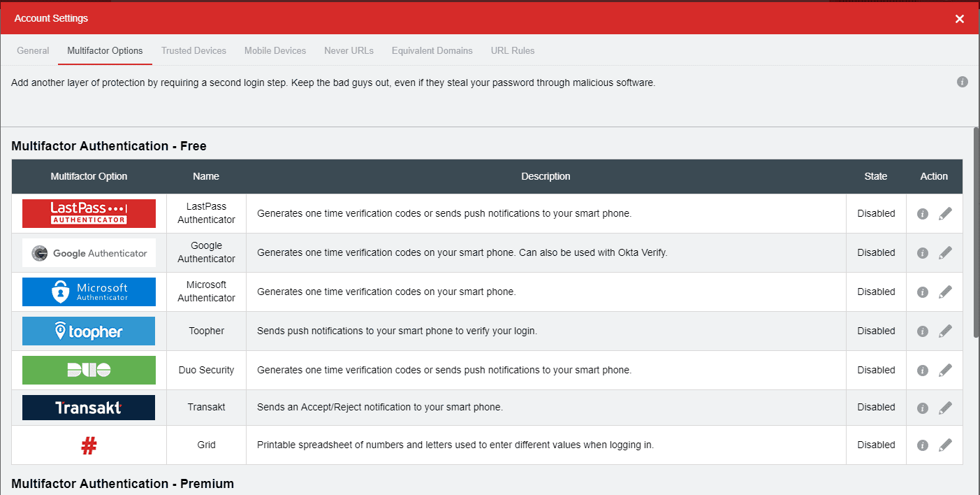
Task: Click the Account Settings title text
Action: coord(51,18)
